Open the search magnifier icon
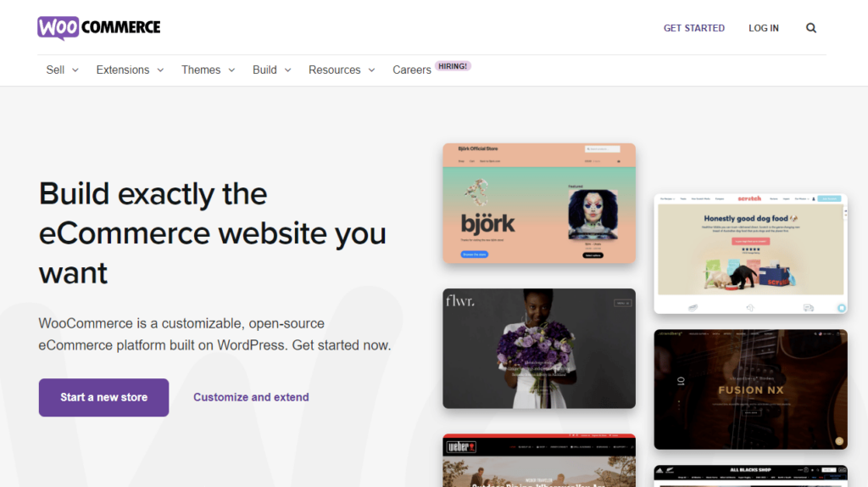Screen dimensions: 868x487 point(811,28)
